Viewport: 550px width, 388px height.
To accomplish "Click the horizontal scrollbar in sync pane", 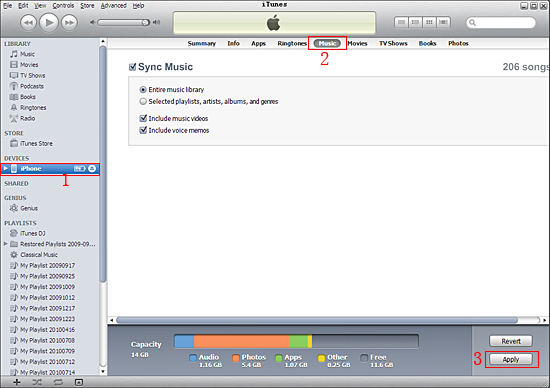I will click(x=317, y=320).
